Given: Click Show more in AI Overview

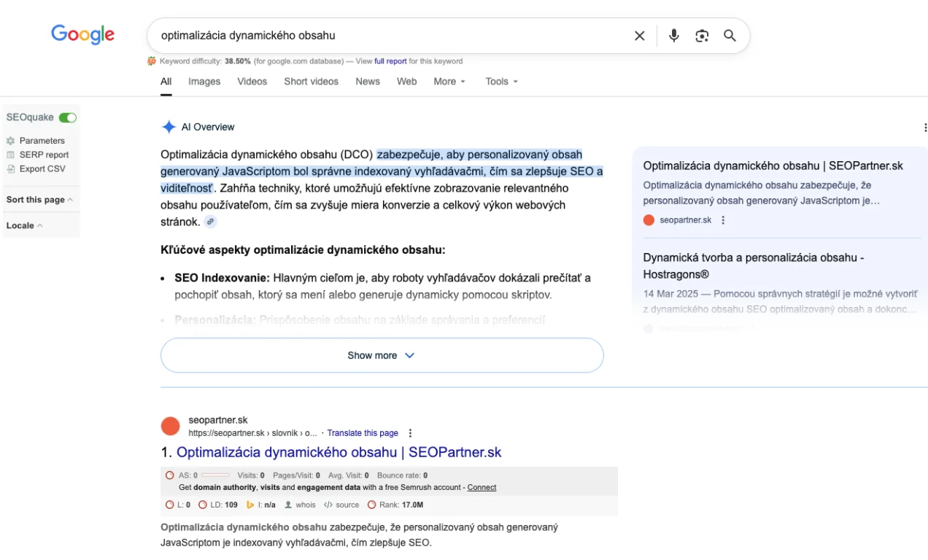Looking at the screenshot, I should tap(382, 356).
